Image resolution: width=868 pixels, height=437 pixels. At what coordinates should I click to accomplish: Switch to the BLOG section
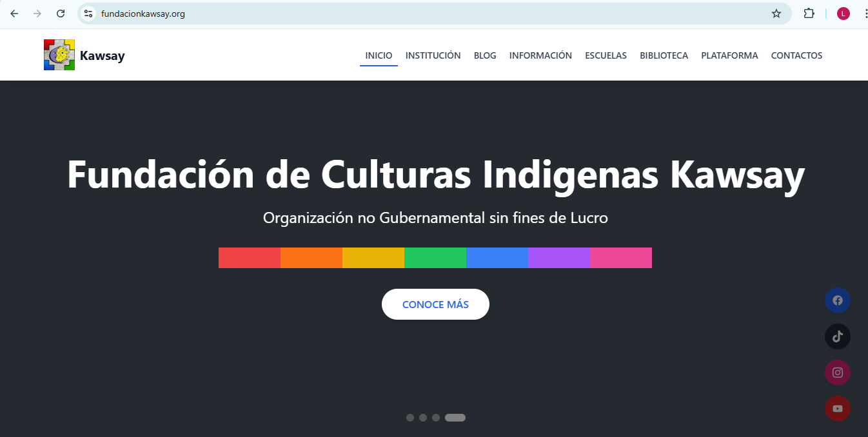coord(485,55)
